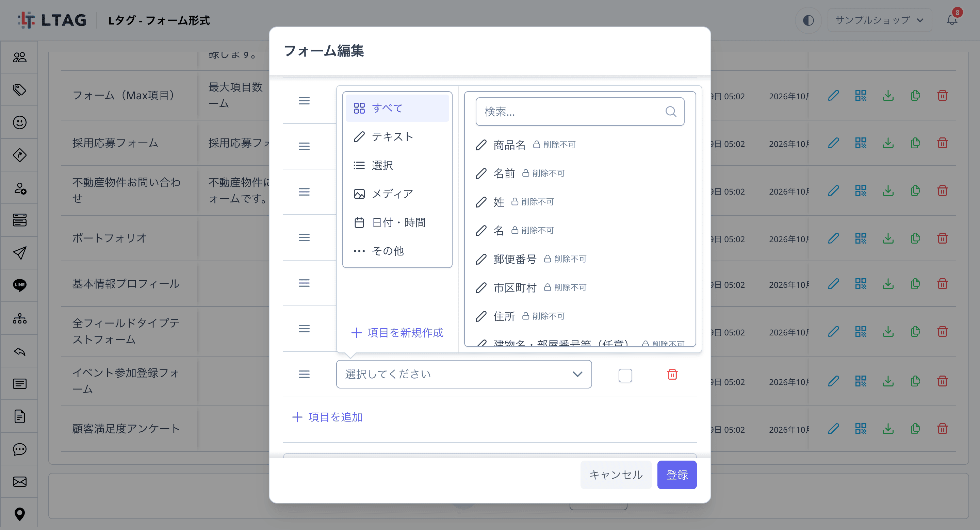Screen dimensions: 980x530
Task: Click 項目を新規作成 link
Action: pyautogui.click(x=397, y=333)
